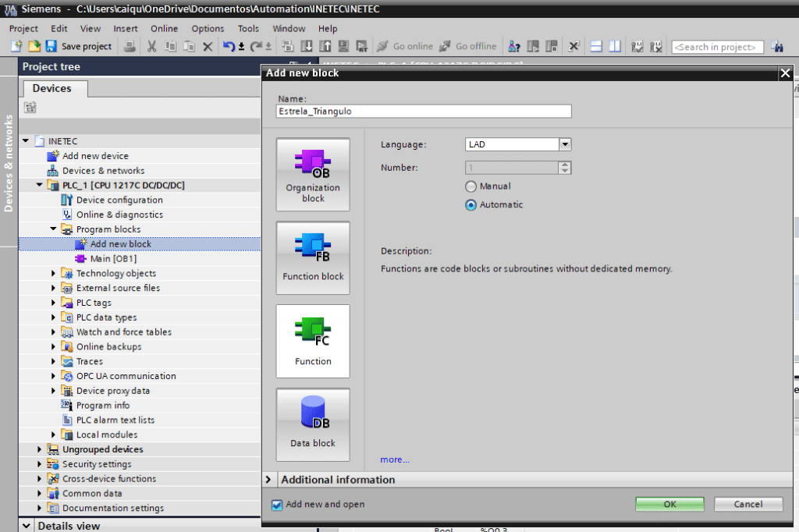The image size is (799, 532).
Task: Click the project tree view icon below Devices
Action: pos(30,107)
